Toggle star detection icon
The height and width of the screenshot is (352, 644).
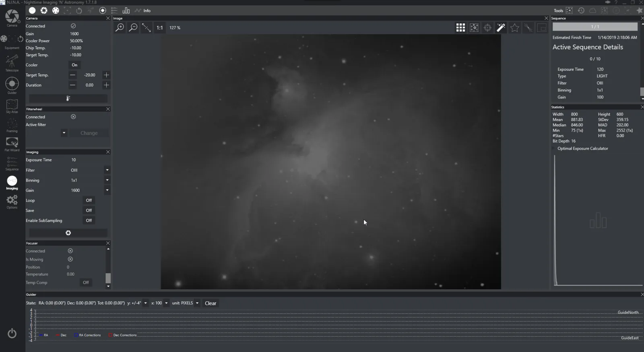pos(514,28)
